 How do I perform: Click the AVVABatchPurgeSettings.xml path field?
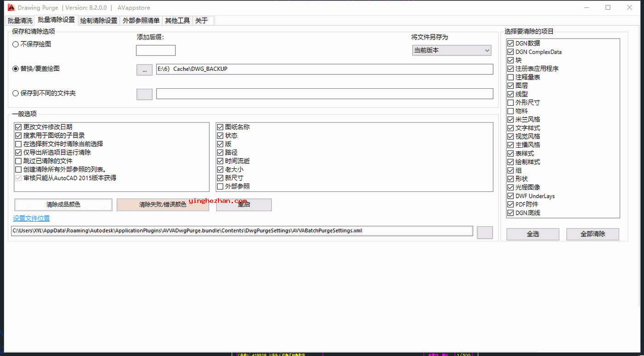click(x=242, y=231)
